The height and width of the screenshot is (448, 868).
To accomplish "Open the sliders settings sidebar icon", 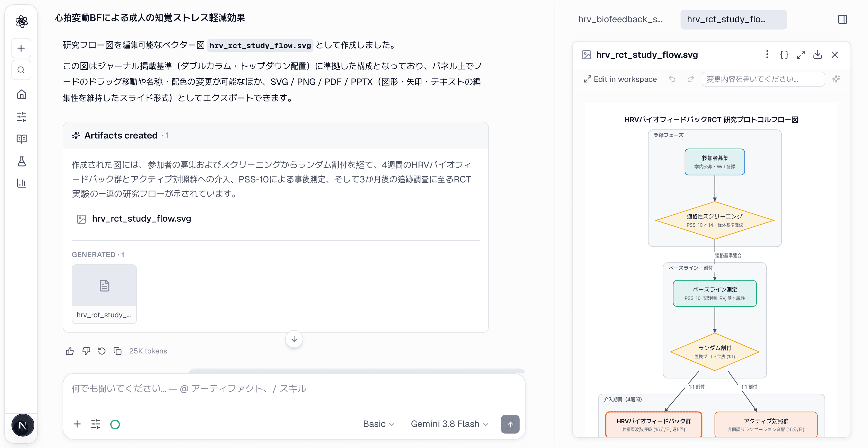I will [22, 117].
